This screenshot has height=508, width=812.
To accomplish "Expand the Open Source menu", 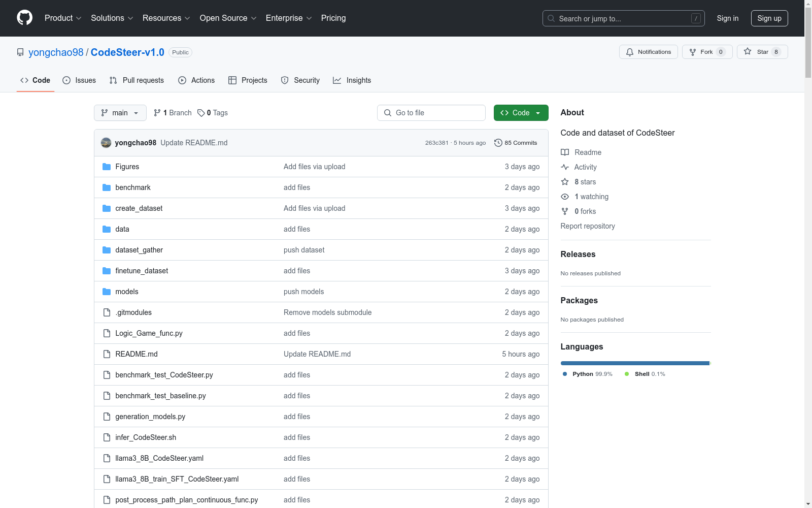I will coord(228,18).
